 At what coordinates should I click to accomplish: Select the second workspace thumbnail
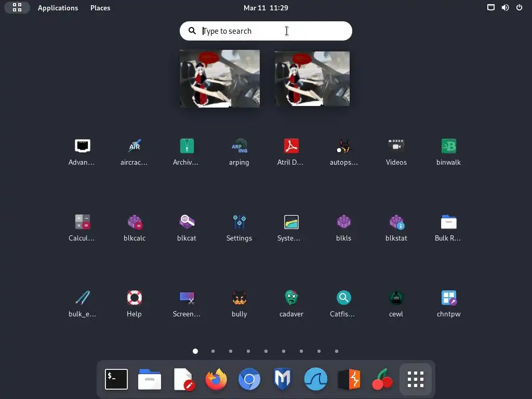pyautogui.click(x=312, y=79)
